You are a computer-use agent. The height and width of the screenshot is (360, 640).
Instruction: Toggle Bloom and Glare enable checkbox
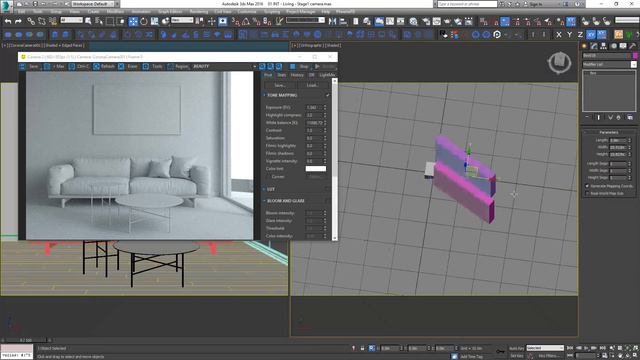[327, 201]
